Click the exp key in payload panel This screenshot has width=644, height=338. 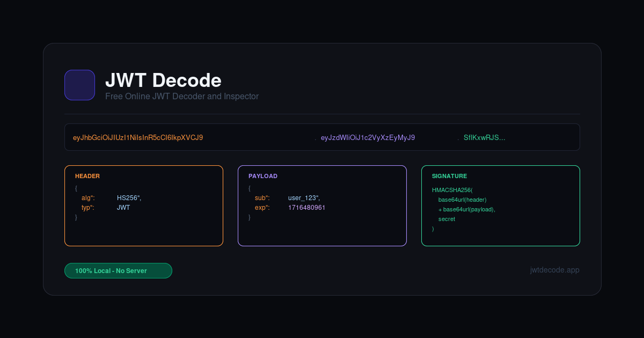262,208
